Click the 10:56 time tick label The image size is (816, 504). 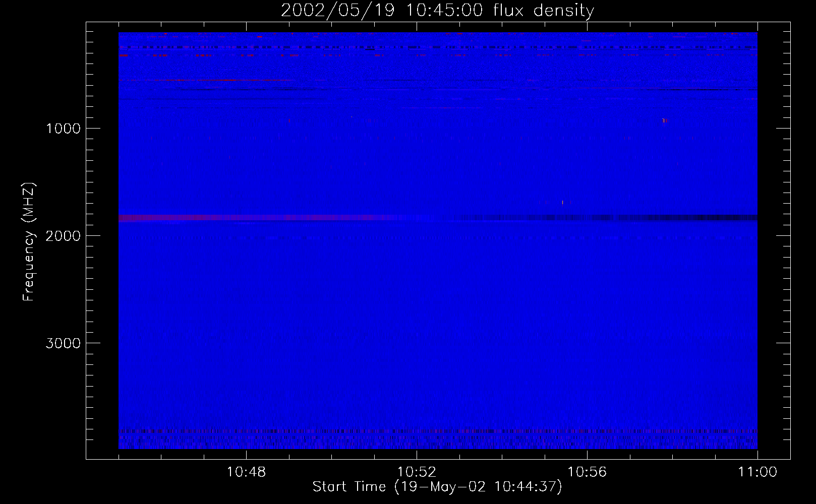coord(587,472)
